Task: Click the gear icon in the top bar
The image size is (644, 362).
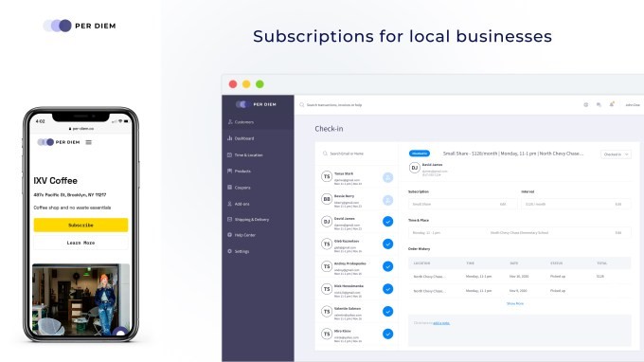Action: (x=585, y=105)
